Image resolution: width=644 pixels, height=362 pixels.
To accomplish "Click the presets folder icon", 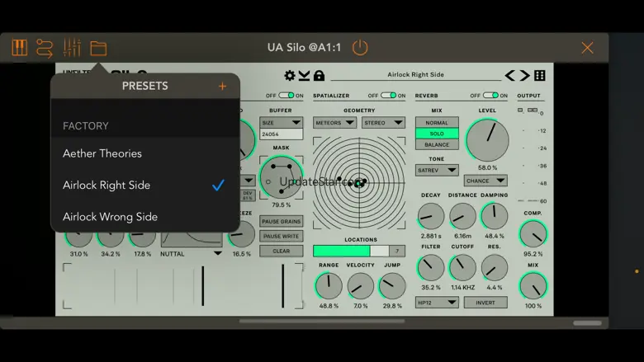I will click(x=98, y=49).
